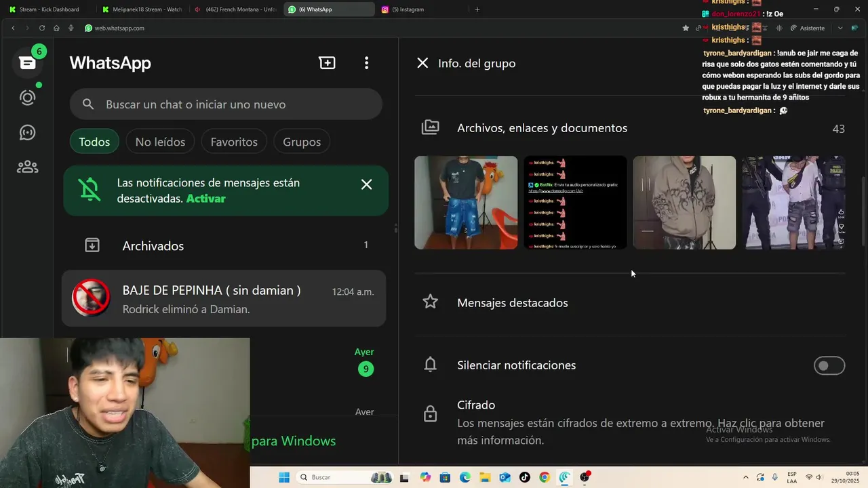Go back in browser
Screen dimensions: 868x488
[13, 28]
